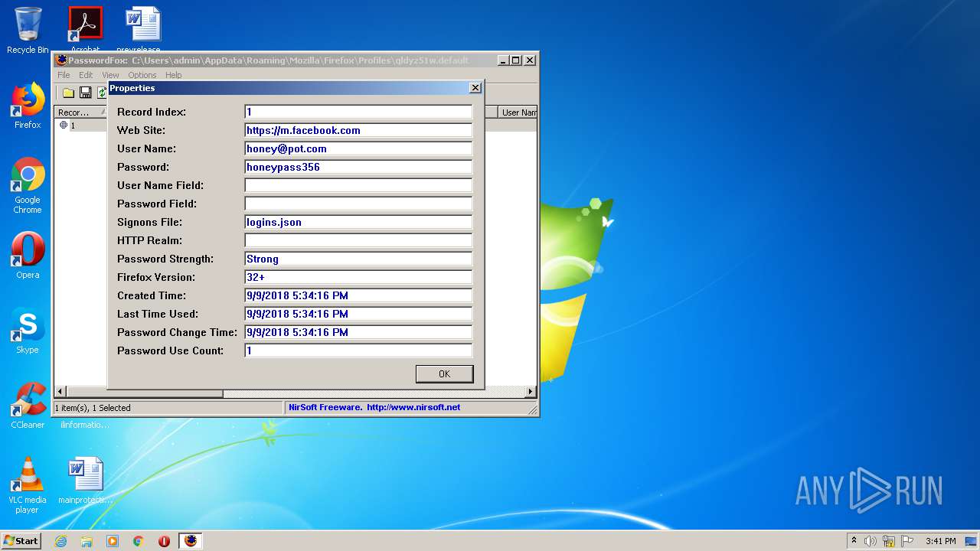Click the empty User Name Field box
The width and height of the screenshot is (980, 551).
tap(358, 185)
